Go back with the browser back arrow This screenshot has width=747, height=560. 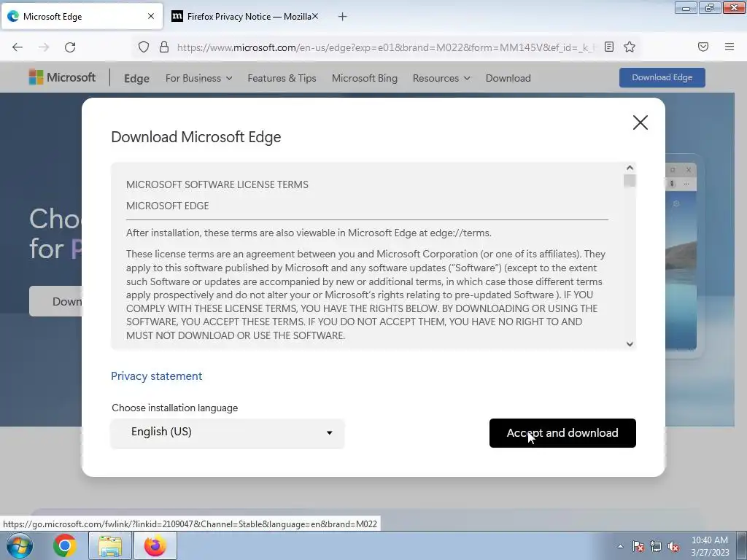pyautogui.click(x=18, y=47)
